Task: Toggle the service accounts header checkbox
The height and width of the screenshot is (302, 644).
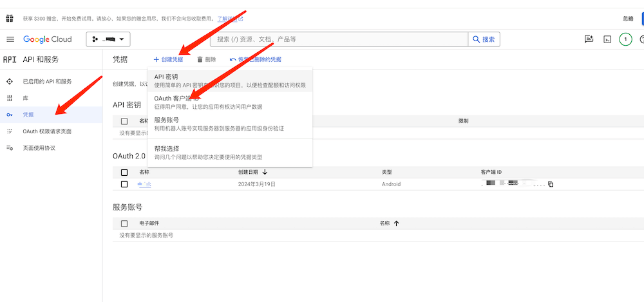Action: (124, 223)
